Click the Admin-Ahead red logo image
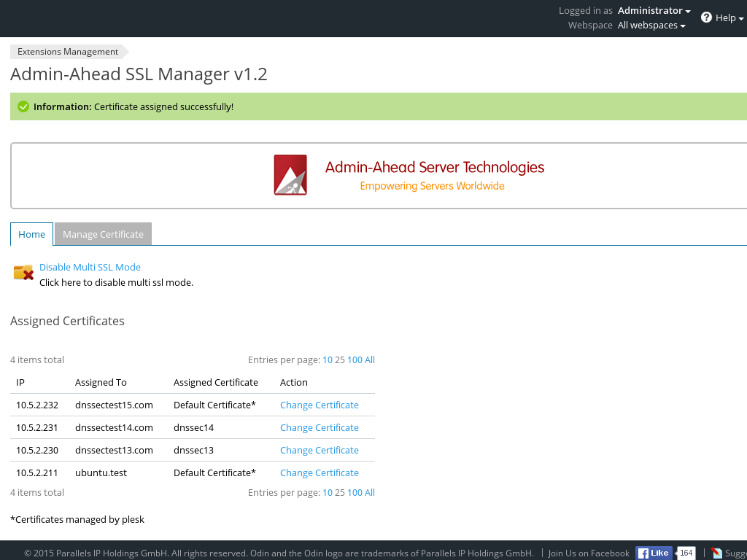Screen dimensions: 747x560 click(x=290, y=175)
